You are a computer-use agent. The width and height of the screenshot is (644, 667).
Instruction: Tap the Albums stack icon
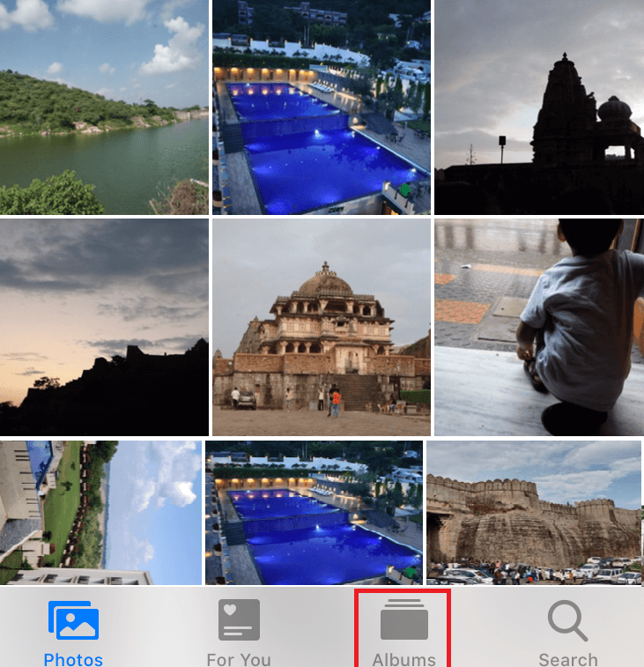pos(403,620)
